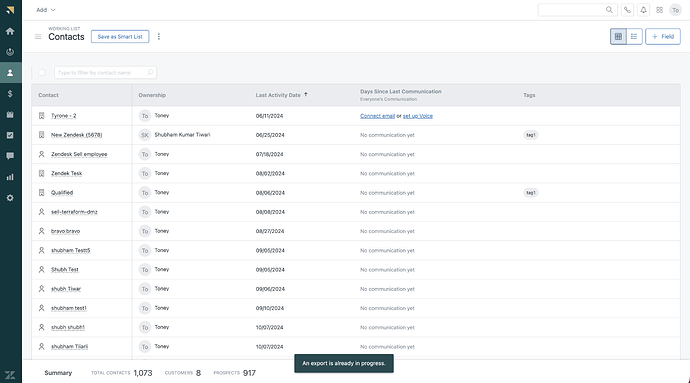
Task: Tick the select-all contacts checkbox
Action: [41, 72]
